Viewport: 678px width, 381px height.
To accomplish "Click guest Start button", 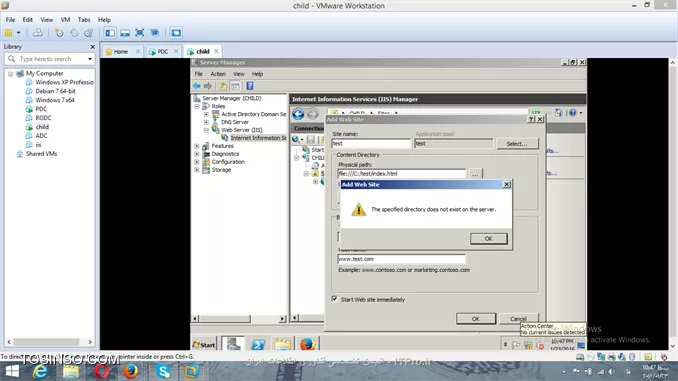I will (204, 345).
